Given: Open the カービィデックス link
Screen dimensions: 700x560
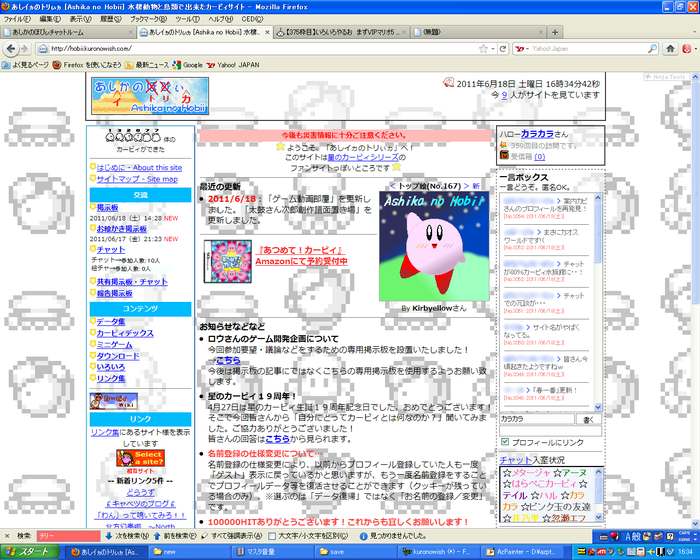Looking at the screenshot, I should (125, 333).
